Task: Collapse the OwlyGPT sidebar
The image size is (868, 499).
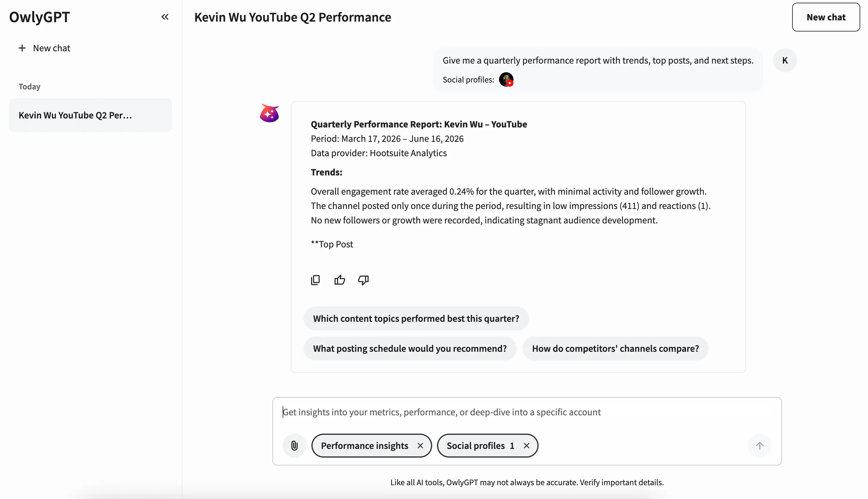Action: point(165,17)
